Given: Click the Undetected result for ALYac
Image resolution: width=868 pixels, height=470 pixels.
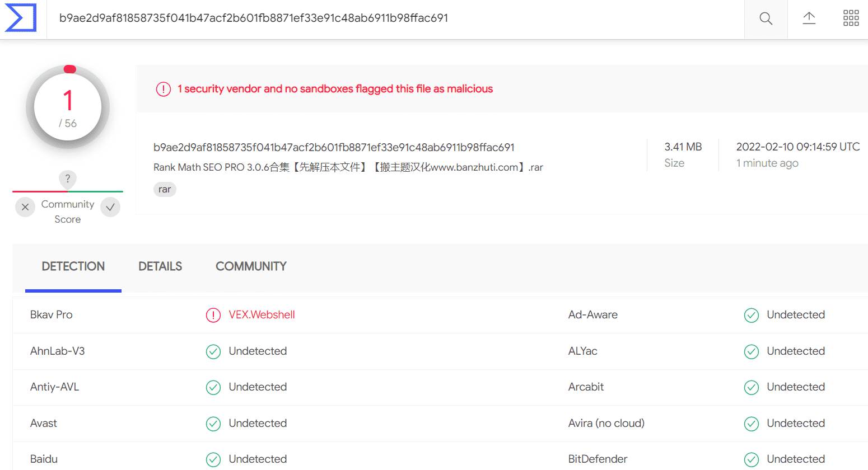Looking at the screenshot, I should pyautogui.click(x=796, y=351).
